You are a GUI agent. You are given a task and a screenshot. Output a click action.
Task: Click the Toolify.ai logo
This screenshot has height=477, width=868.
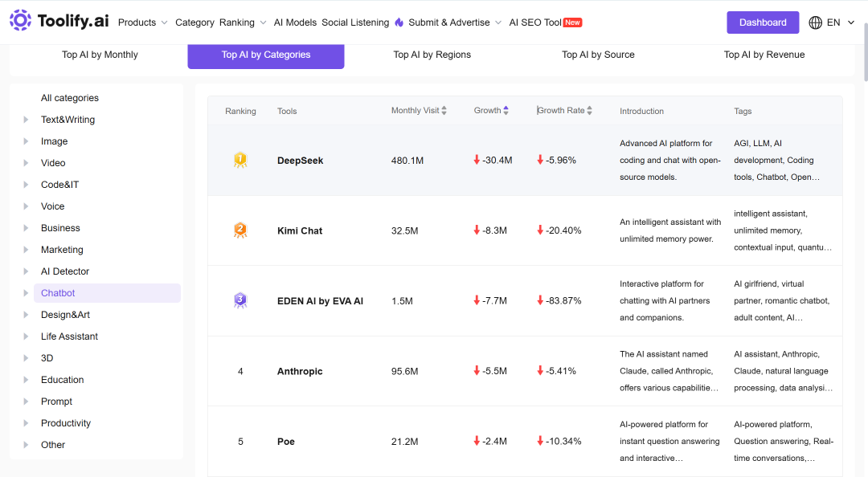[x=59, y=21]
